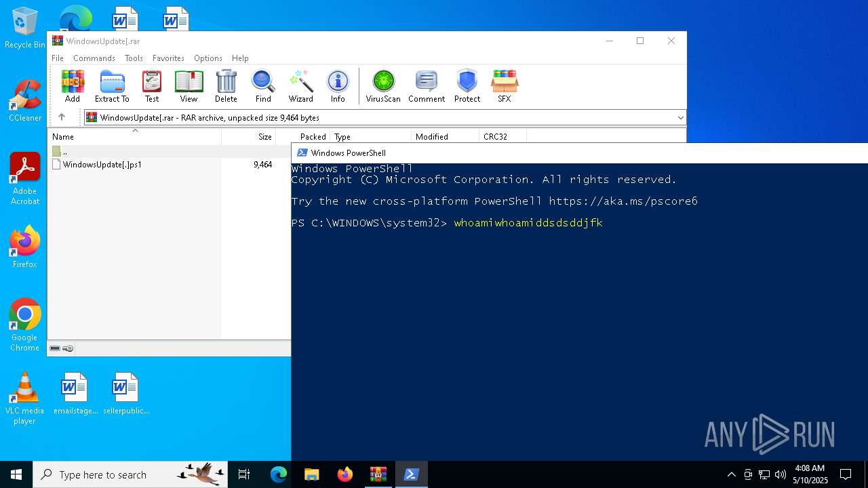Sort file list by Size column
This screenshot has width=868, height=488.
(x=249, y=136)
